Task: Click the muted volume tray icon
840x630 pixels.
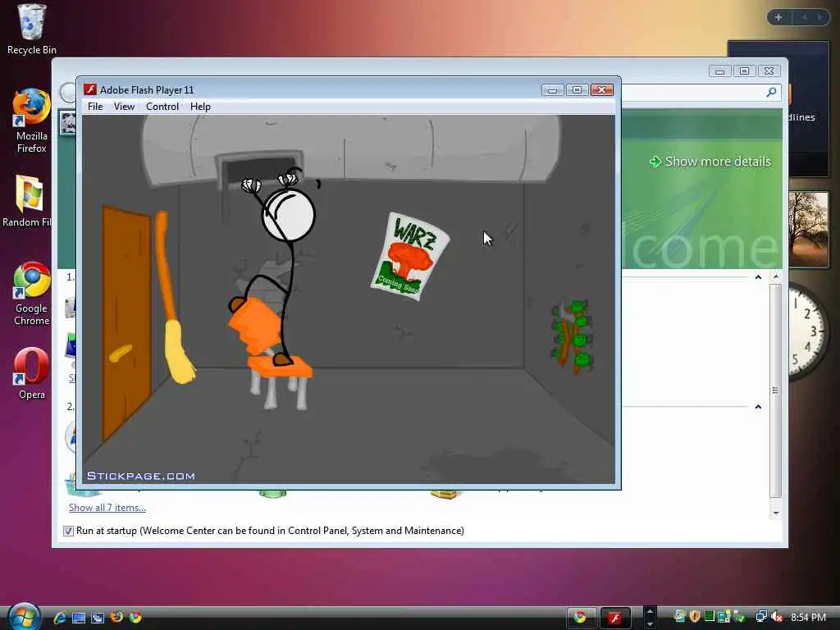Action: tap(777, 617)
